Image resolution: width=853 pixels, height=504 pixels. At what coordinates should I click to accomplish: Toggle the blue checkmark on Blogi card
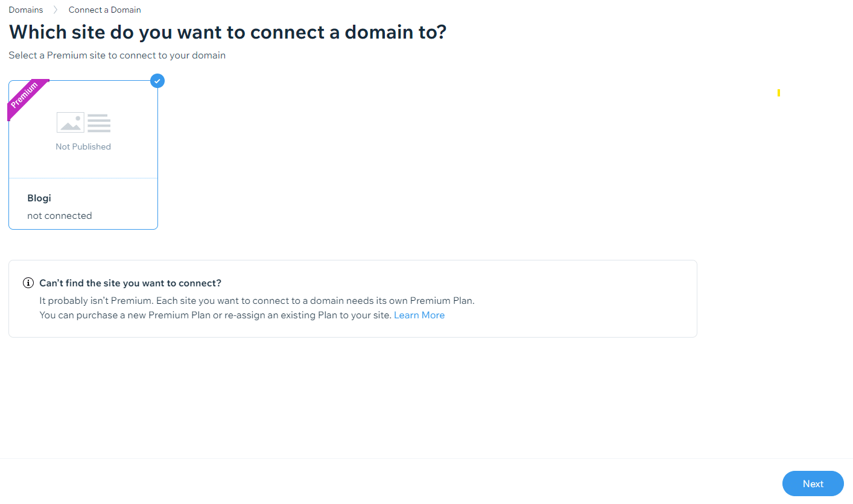pos(157,81)
